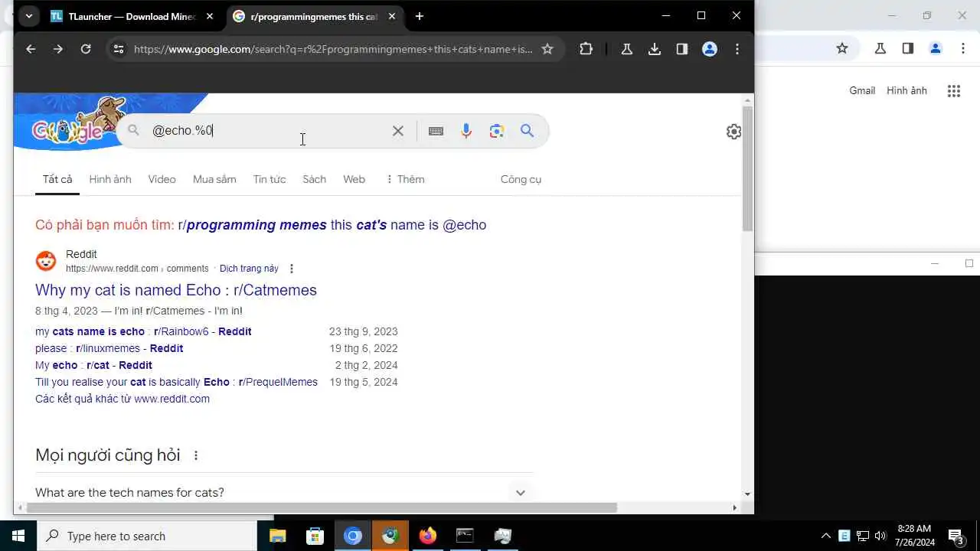View site information icon in address bar

(118, 49)
